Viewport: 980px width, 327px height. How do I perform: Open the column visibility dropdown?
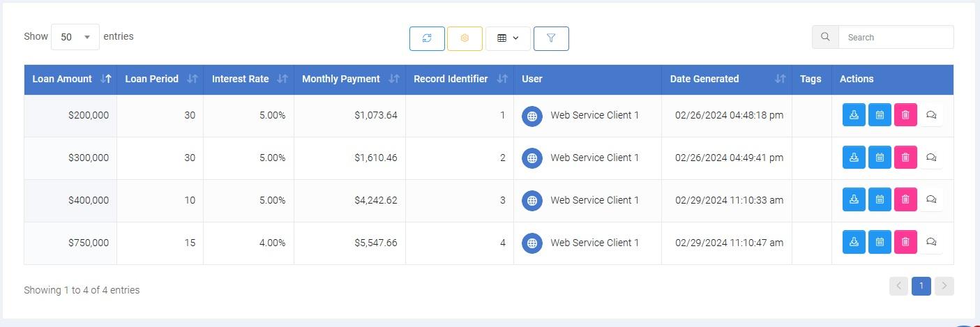pos(508,38)
